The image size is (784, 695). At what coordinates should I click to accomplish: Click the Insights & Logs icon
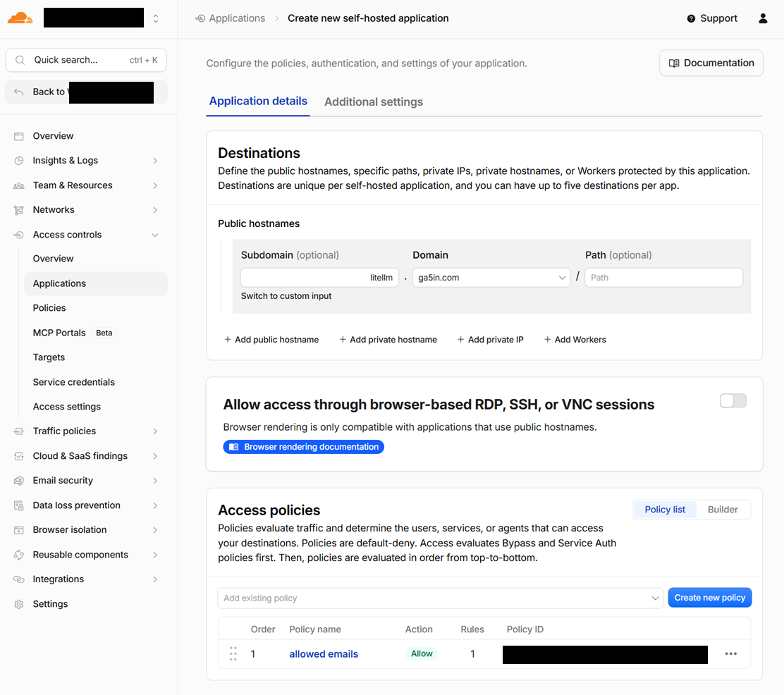point(19,161)
